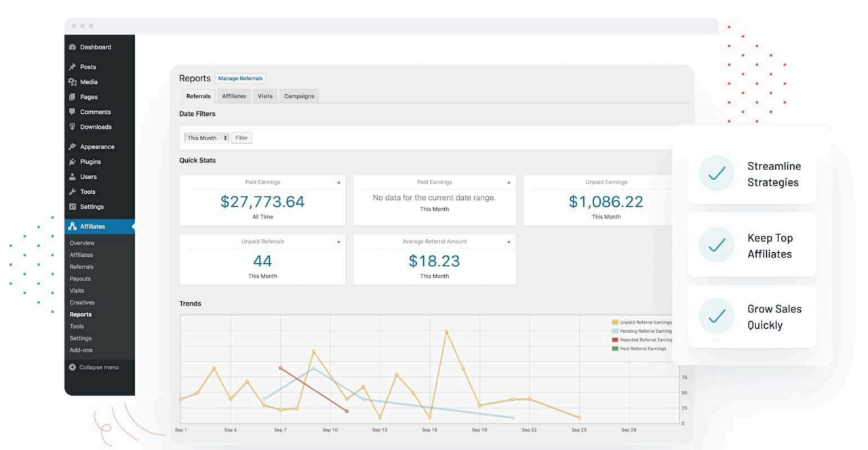The image size is (868, 450).
Task: Click the Keep Top Affiliates checkmark
Action: point(716,246)
